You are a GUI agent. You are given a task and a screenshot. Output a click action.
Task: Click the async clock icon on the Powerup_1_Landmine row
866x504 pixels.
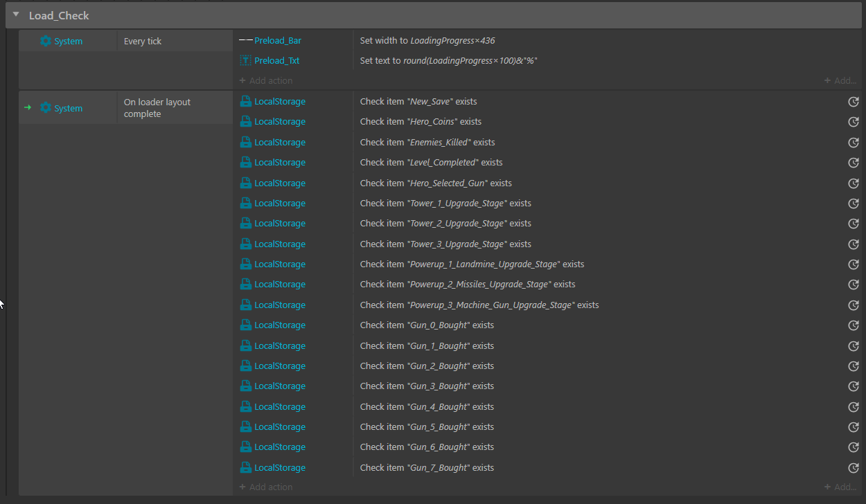click(x=854, y=264)
